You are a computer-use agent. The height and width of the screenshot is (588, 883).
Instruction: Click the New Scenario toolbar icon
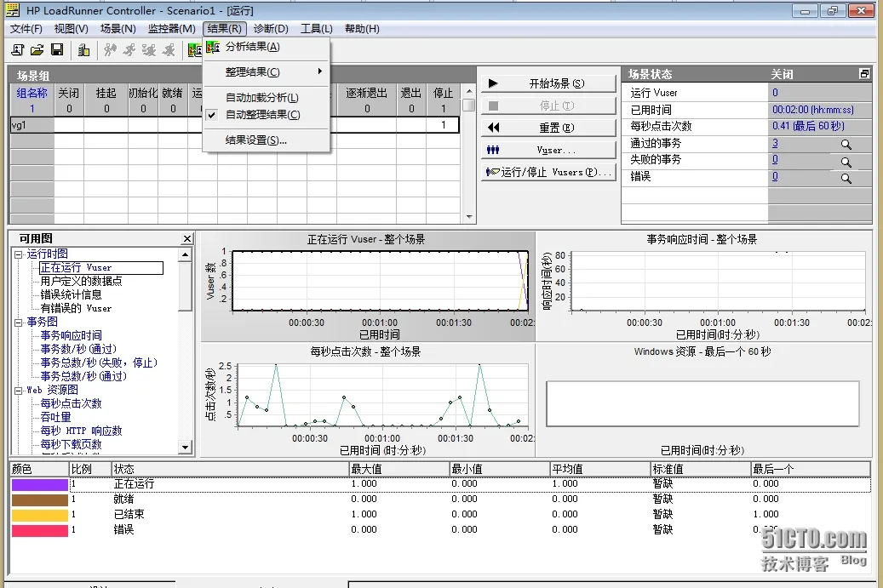(18, 50)
